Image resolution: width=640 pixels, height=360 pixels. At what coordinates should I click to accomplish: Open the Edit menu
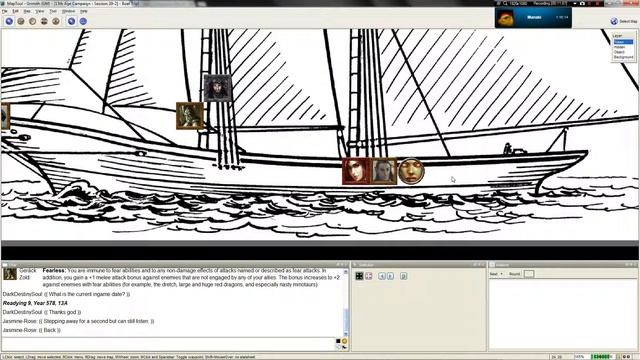(x=16, y=11)
